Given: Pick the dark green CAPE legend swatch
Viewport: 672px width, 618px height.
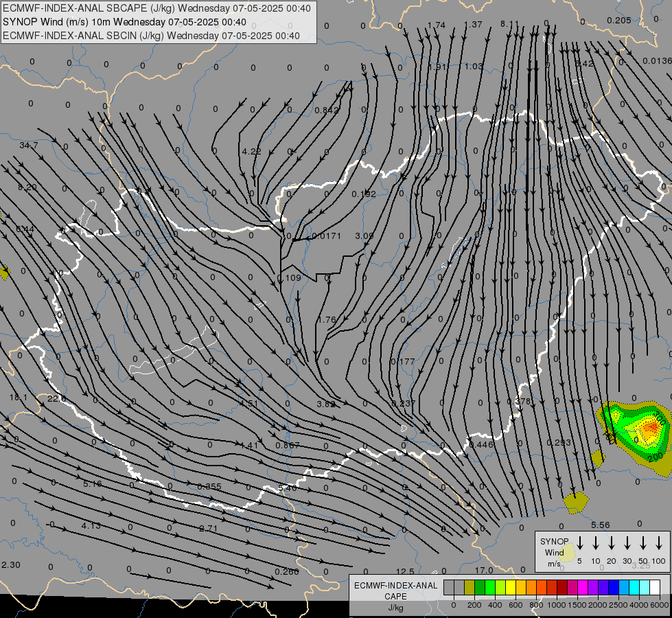Looking at the screenshot, I should click(480, 588).
